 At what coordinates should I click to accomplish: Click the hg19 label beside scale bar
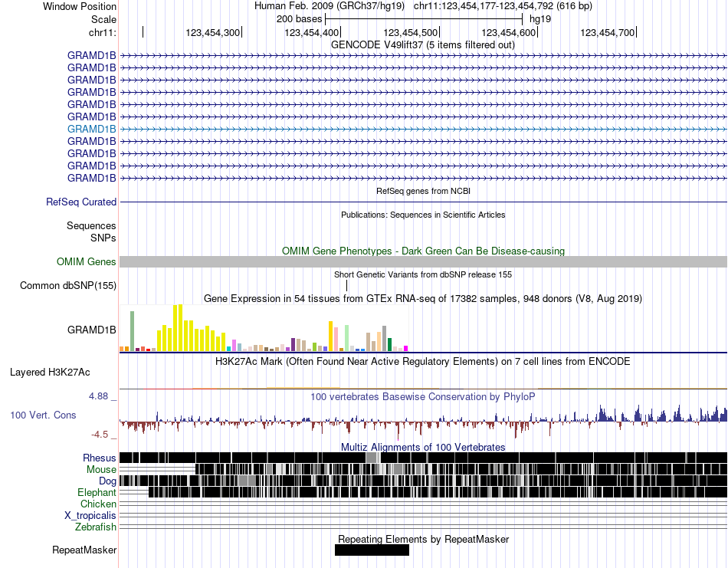[x=540, y=19]
